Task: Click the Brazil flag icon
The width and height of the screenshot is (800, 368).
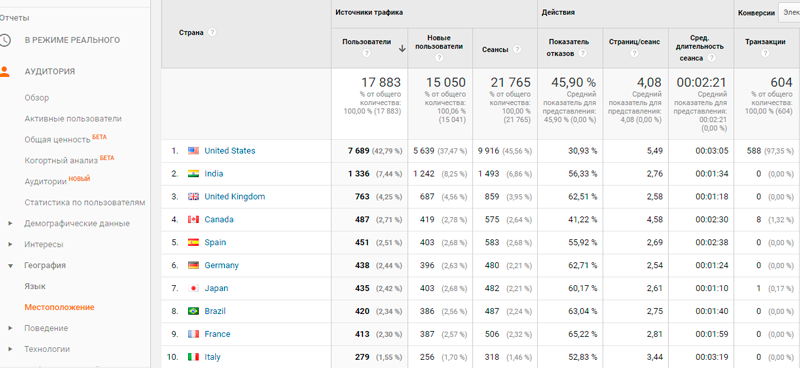Action: 193,311
